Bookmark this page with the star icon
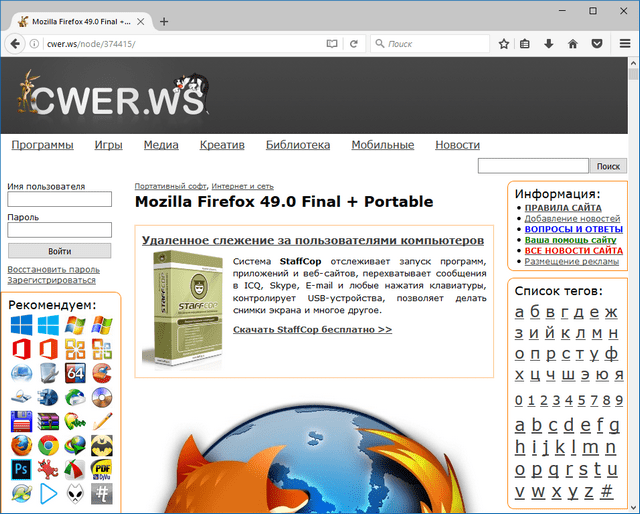 coord(504,44)
